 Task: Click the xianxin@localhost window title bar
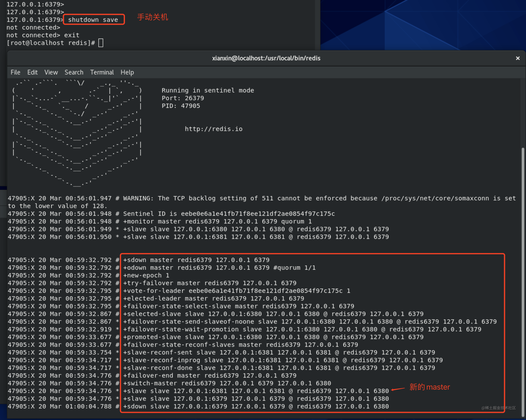(266, 58)
